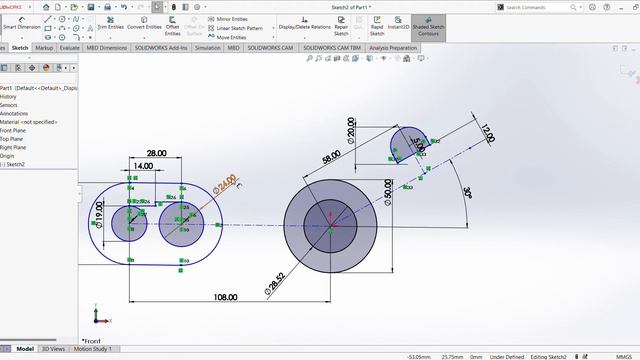
Task: Expand the Convert Entities dropdown arrow
Action: click(144, 38)
